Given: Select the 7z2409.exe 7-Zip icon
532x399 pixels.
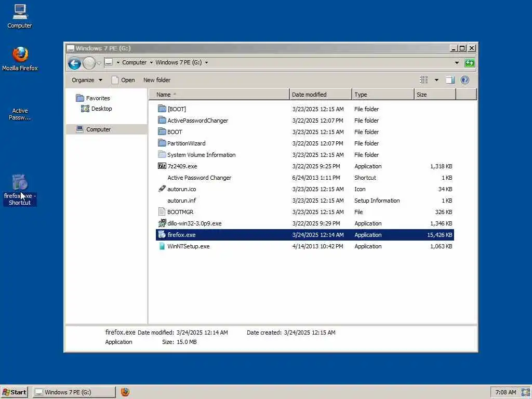Looking at the screenshot, I should pyautogui.click(x=162, y=166).
